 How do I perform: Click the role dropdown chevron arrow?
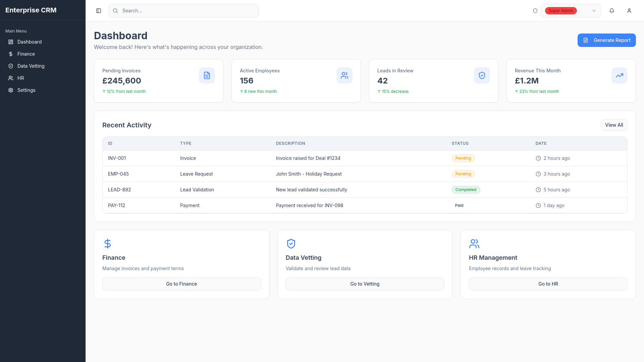click(x=594, y=11)
